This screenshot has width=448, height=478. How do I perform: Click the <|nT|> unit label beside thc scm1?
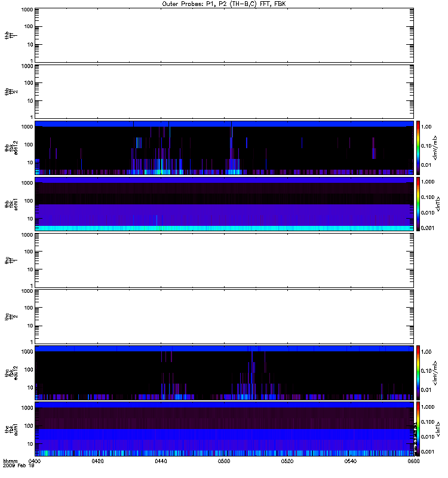click(438, 429)
